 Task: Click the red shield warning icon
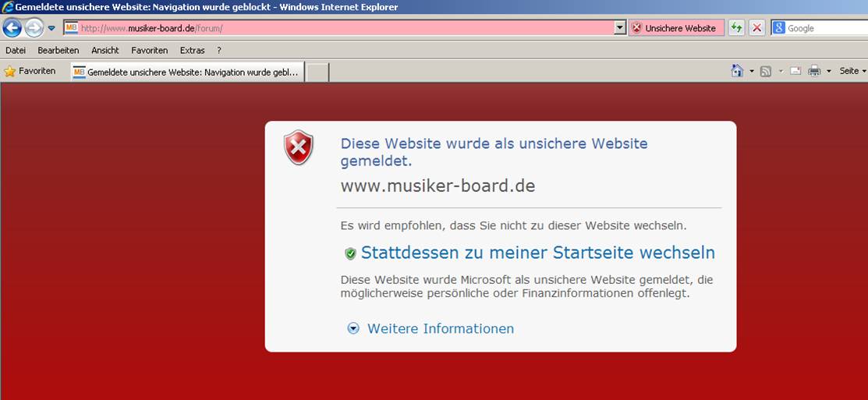point(299,147)
